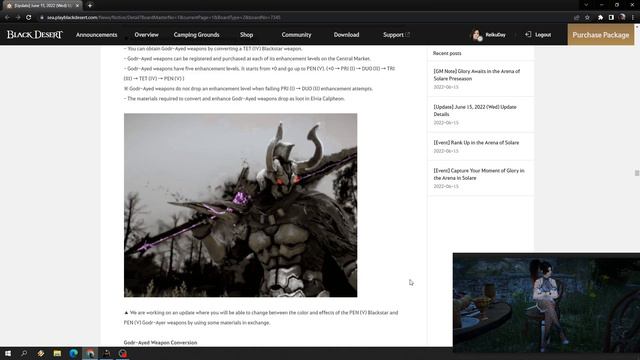The width and height of the screenshot is (640, 360).
Task: Click the address bar URL field
Action: [x=302, y=18]
